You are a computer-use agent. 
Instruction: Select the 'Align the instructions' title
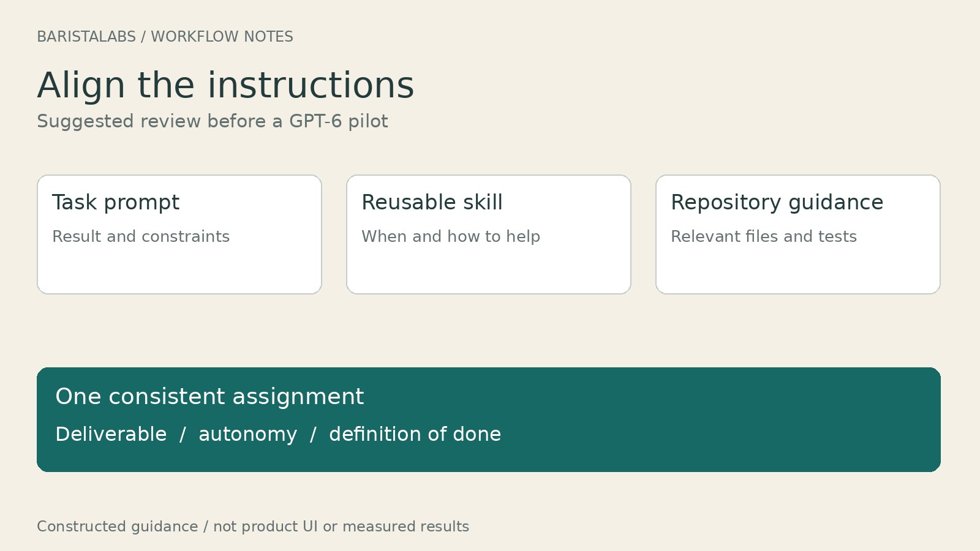pyautogui.click(x=225, y=85)
